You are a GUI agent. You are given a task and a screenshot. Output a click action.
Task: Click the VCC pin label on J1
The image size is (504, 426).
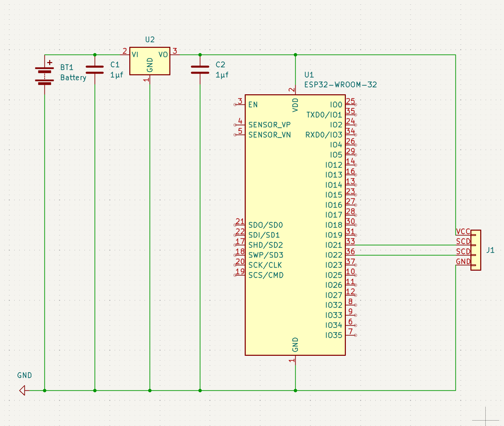[463, 231]
